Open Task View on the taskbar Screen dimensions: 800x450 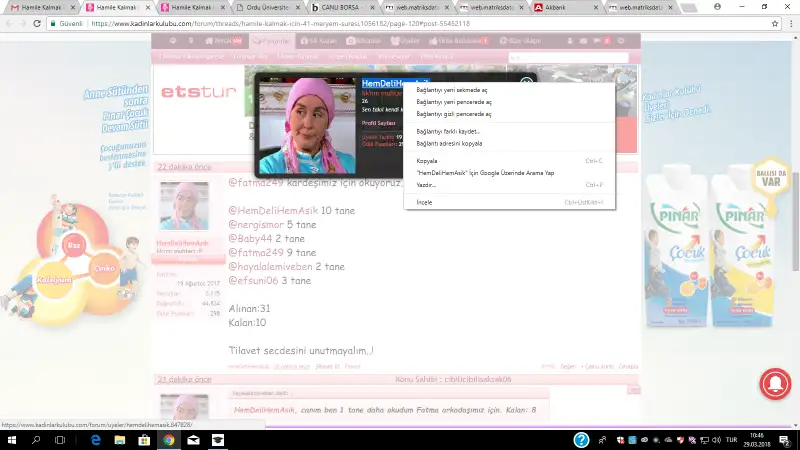[x=60, y=440]
